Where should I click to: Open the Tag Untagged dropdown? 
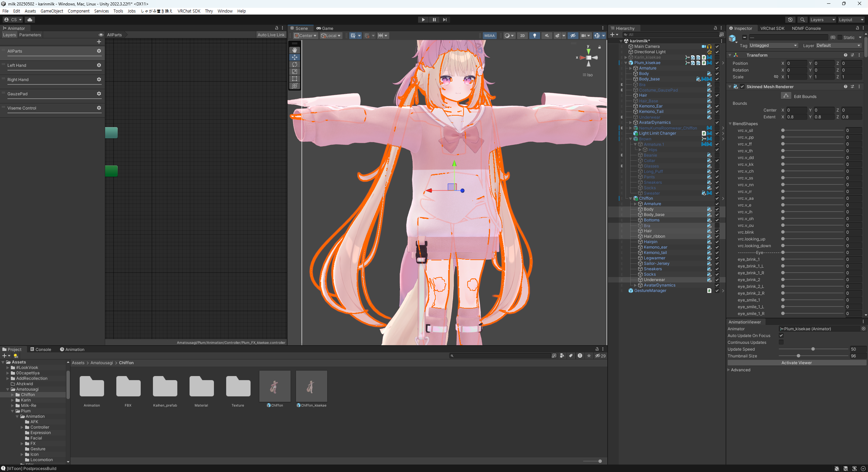[773, 45]
